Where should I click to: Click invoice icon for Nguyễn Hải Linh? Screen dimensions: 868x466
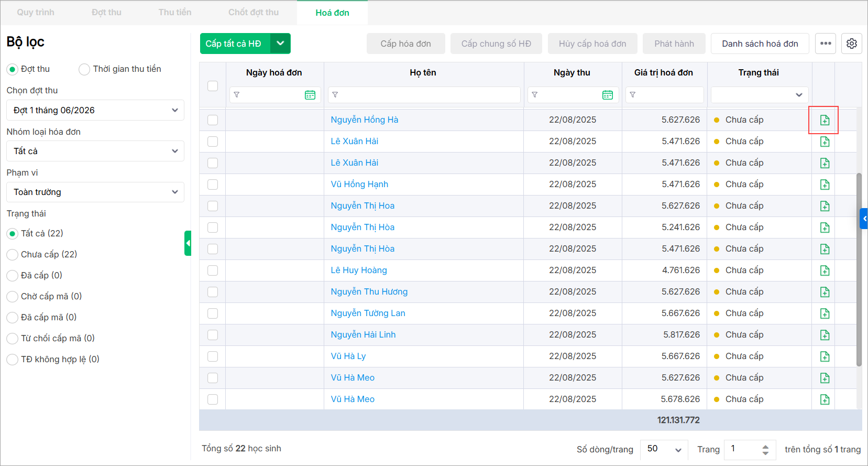tap(825, 335)
